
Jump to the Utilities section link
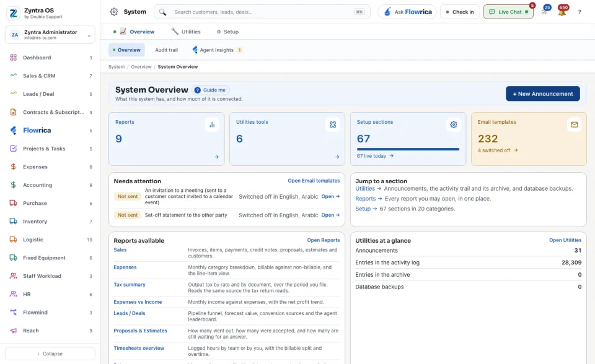[368, 188]
